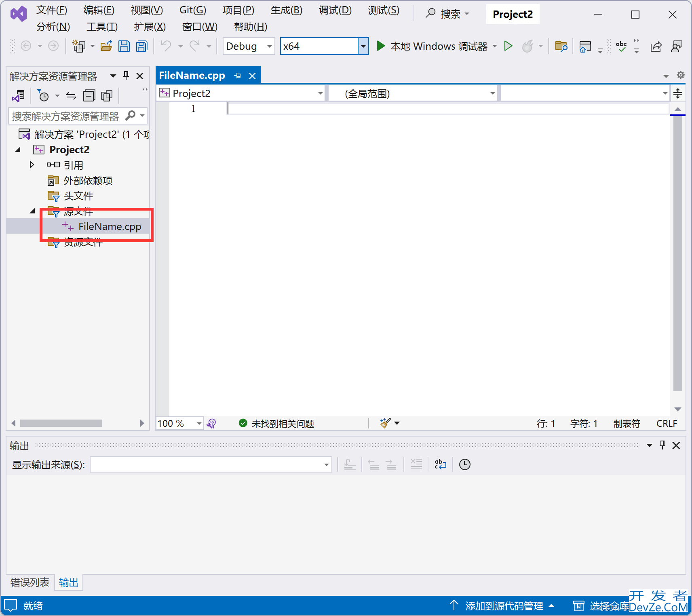692x616 pixels.
Task: Click the code cleanup broom icon
Action: click(x=386, y=423)
